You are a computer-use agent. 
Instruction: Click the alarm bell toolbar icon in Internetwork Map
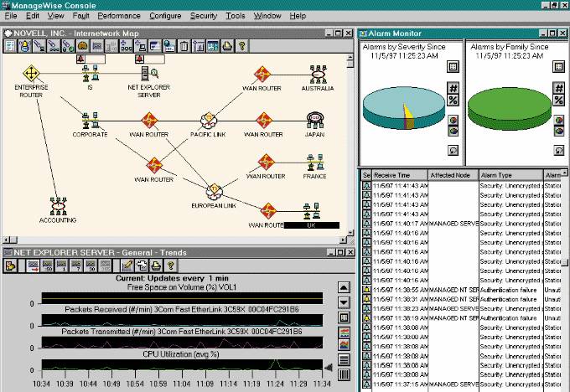24,46
